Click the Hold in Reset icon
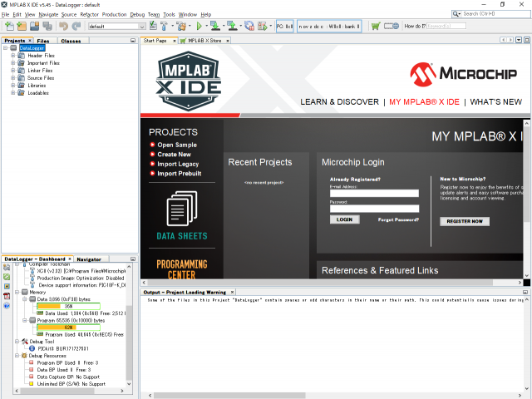This screenshot has width=532, height=399. pos(249,26)
